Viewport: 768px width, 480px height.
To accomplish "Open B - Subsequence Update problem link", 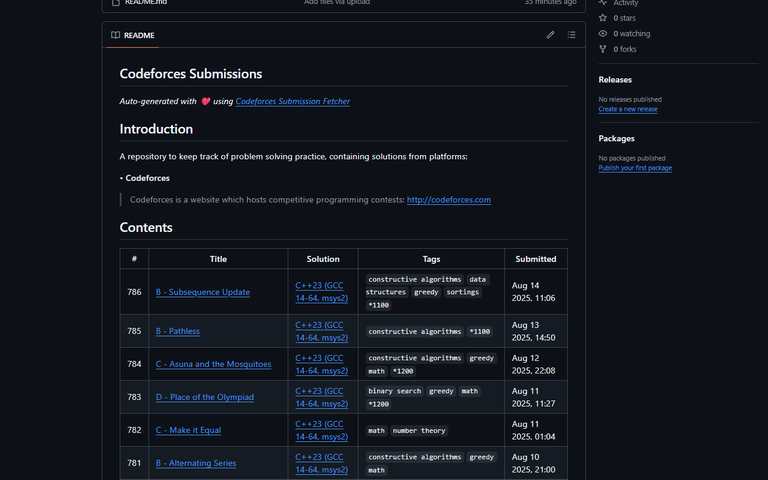I will point(203,292).
